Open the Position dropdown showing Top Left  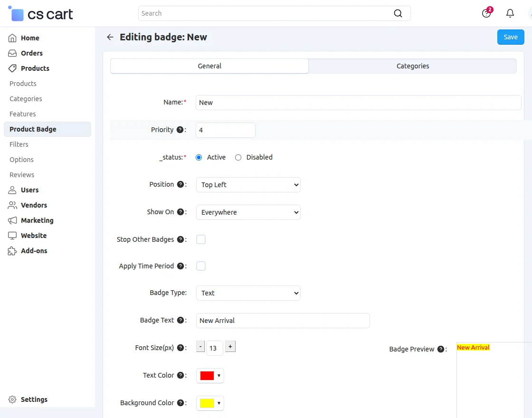pos(248,185)
